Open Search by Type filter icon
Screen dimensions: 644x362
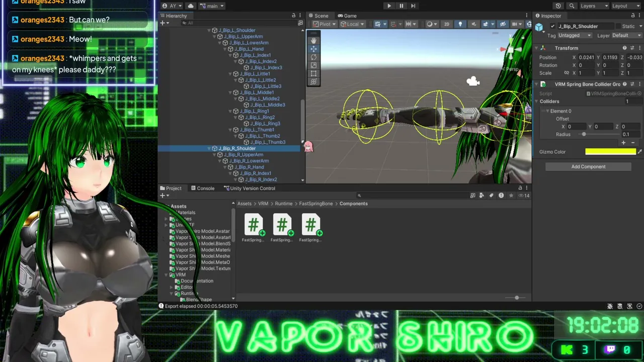pyautogui.click(x=482, y=196)
